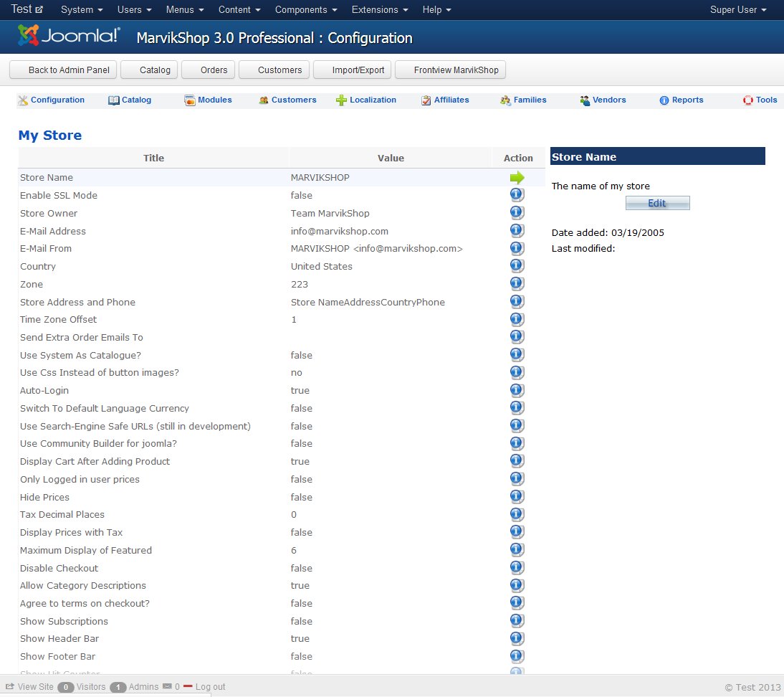Open the Content dropdown menu
This screenshot has height=697, width=784.
[x=239, y=9]
